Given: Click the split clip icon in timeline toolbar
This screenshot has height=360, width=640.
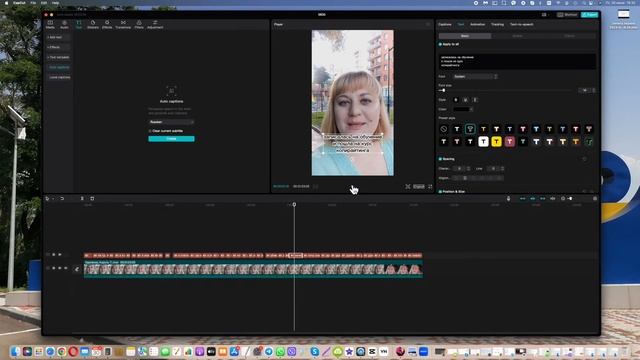Looking at the screenshot, I should click(x=82, y=199).
